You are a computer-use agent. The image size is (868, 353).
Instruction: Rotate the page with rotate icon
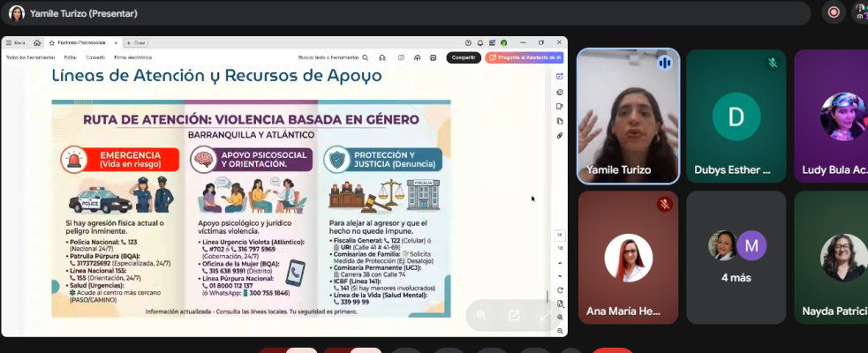coord(560,290)
